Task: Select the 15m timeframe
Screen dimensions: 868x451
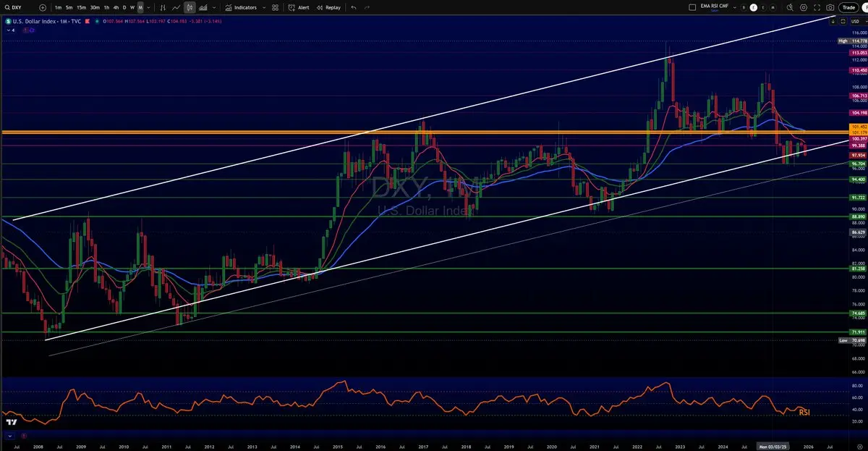Action: 81,7
